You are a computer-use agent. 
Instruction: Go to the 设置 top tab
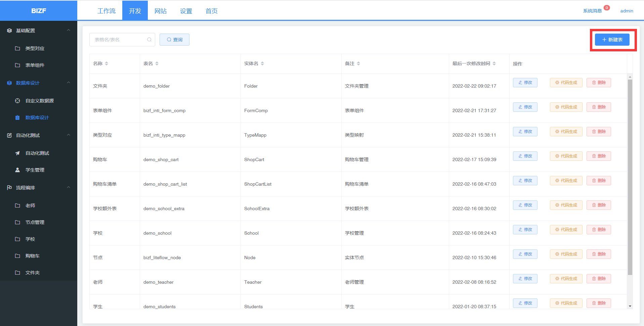click(x=186, y=11)
